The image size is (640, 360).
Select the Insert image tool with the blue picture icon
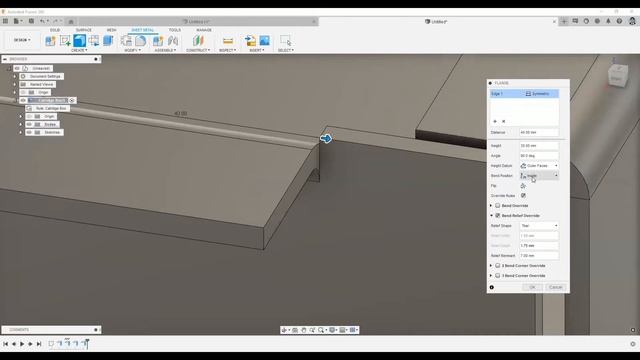pos(264,40)
